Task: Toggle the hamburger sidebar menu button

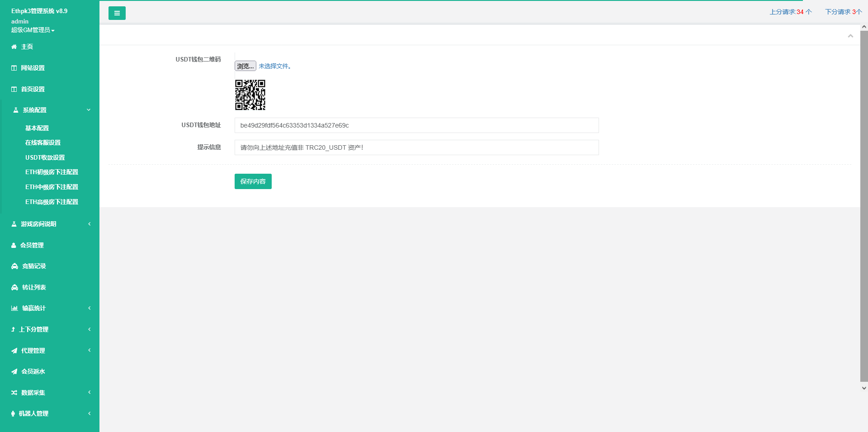Action: (x=117, y=13)
